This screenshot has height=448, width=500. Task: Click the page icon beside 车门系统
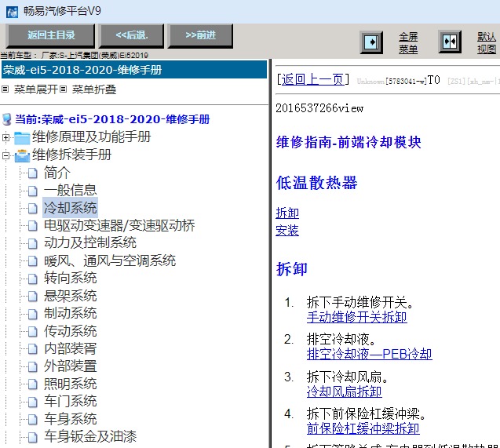(x=32, y=402)
